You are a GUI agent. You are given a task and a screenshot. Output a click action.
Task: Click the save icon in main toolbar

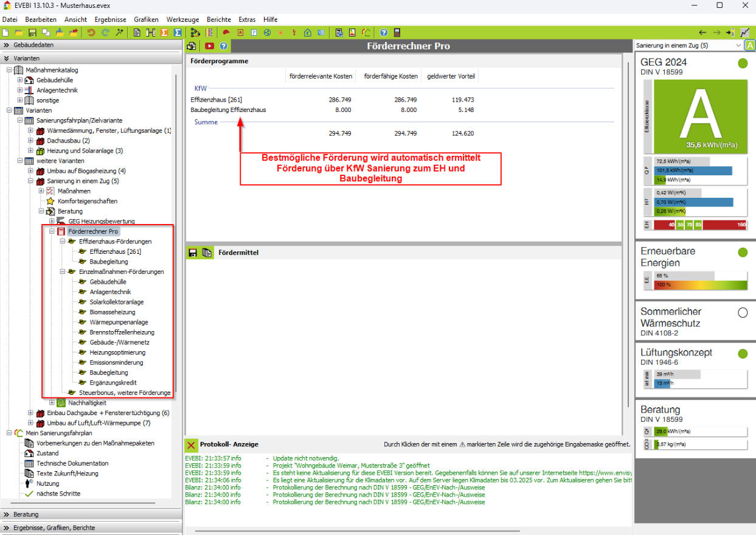[x=32, y=32]
